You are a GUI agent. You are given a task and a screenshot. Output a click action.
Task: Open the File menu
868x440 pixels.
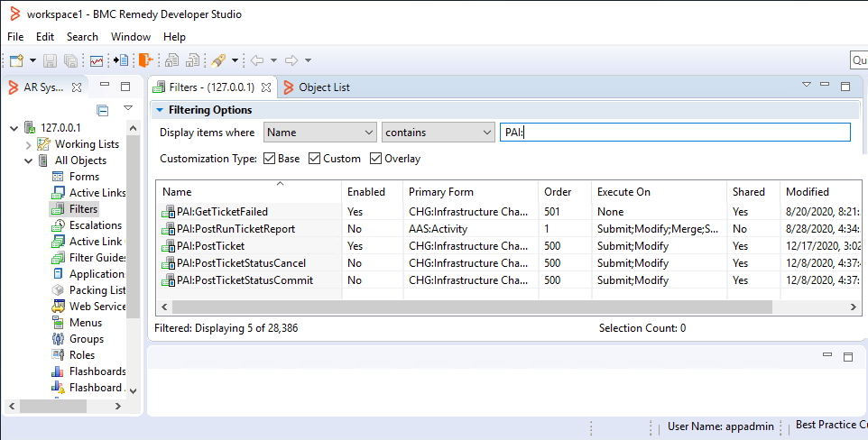pos(15,37)
